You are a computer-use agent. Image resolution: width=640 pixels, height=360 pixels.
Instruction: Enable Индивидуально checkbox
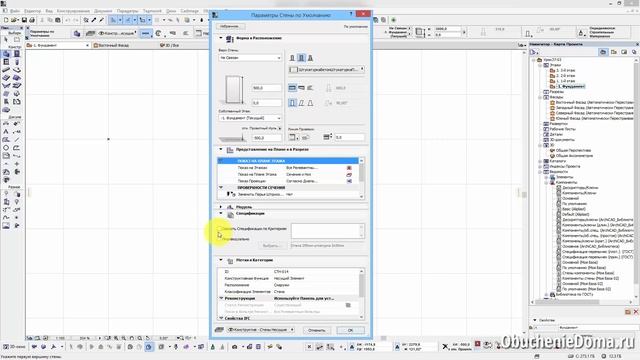point(219,239)
